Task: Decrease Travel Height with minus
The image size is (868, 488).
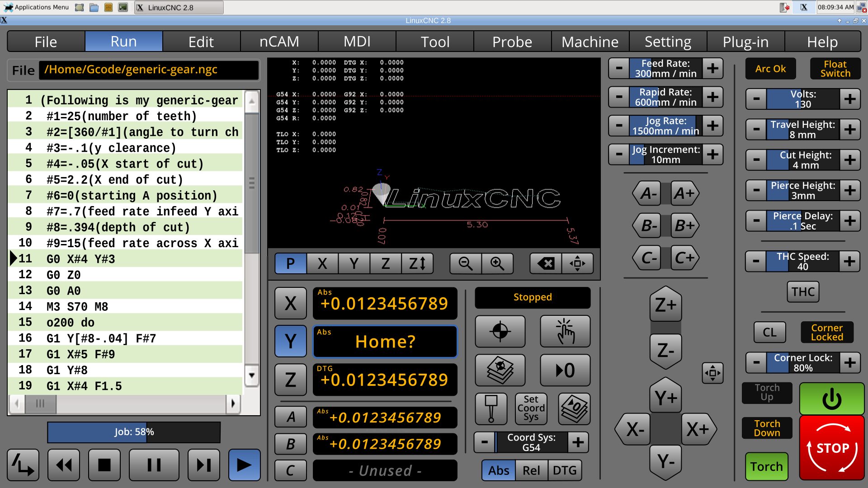Action: click(x=756, y=130)
